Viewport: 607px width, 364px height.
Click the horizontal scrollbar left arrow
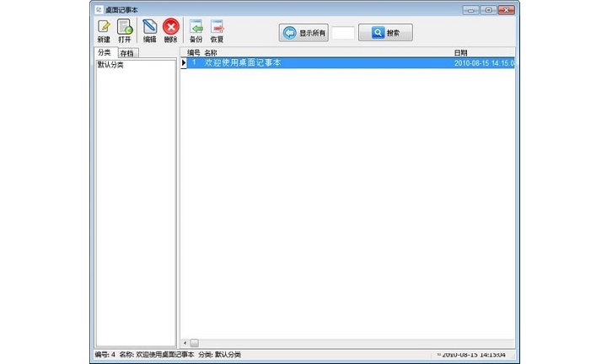click(x=185, y=342)
